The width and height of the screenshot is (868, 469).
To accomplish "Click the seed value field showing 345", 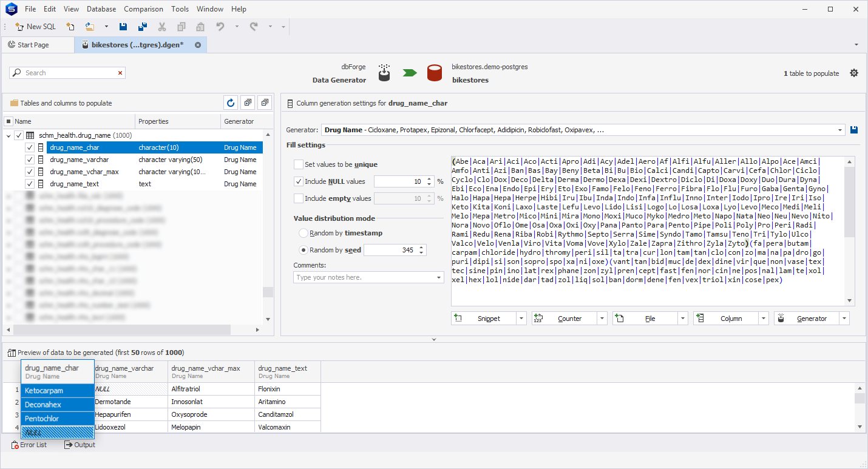I will click(391, 250).
